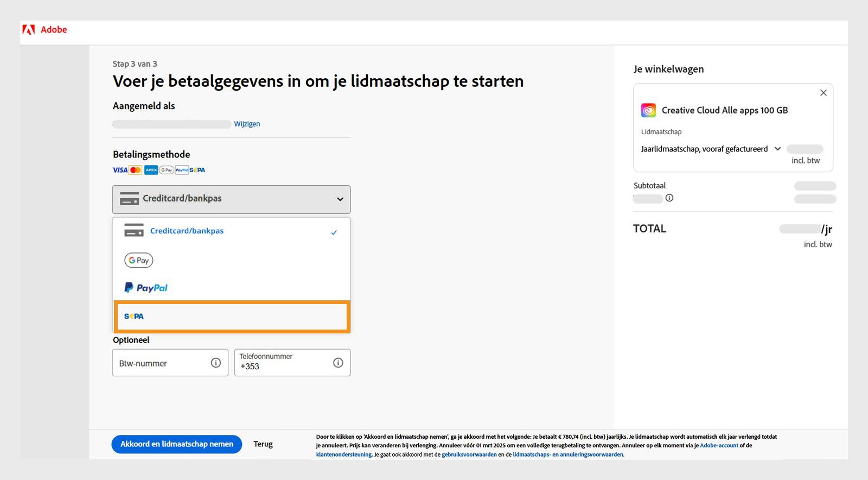Screen dimensions: 868x480
Task: Click the Btw-nummer input field
Action: [x=170, y=363]
